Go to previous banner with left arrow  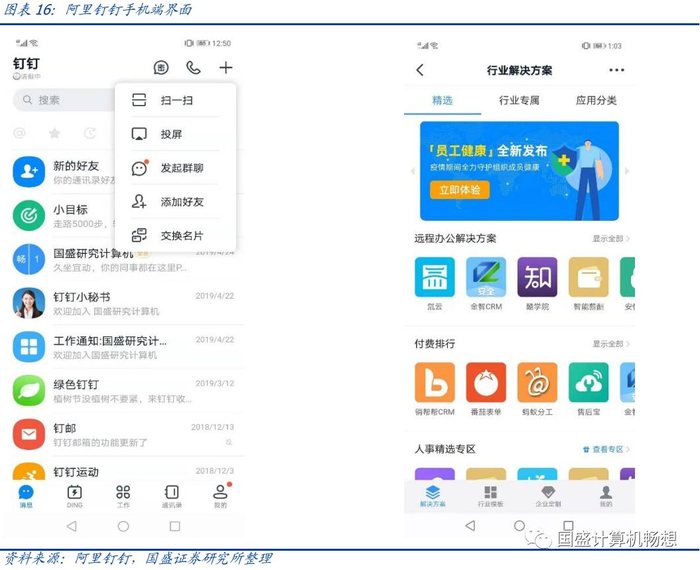412,171
